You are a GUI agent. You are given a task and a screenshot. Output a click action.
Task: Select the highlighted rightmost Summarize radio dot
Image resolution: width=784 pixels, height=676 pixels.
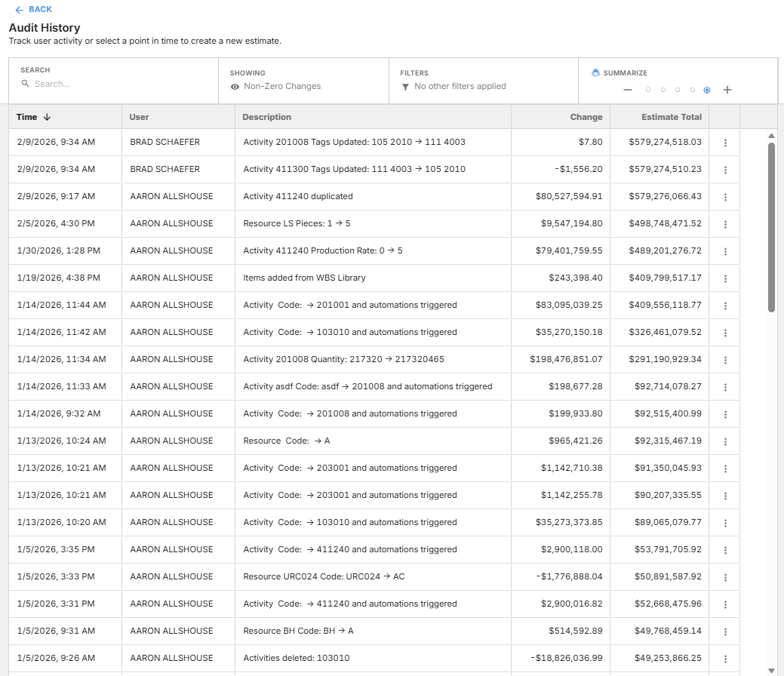[707, 90]
